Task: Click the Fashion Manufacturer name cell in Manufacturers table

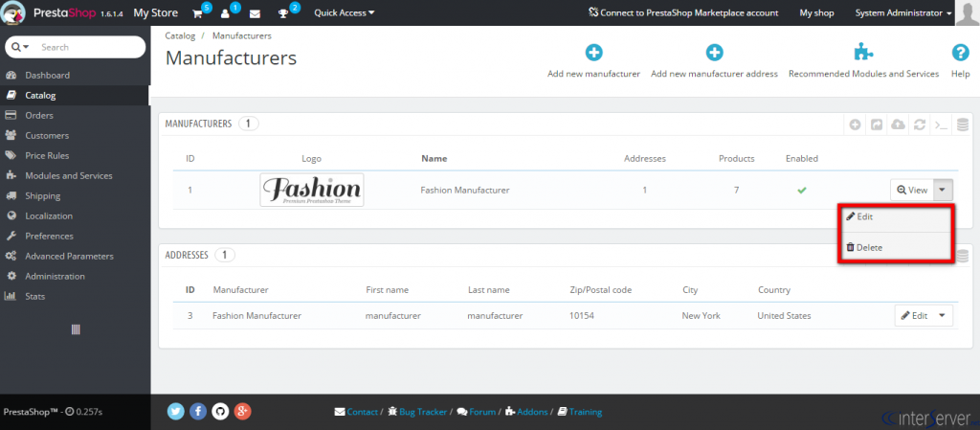Action: pos(465,190)
